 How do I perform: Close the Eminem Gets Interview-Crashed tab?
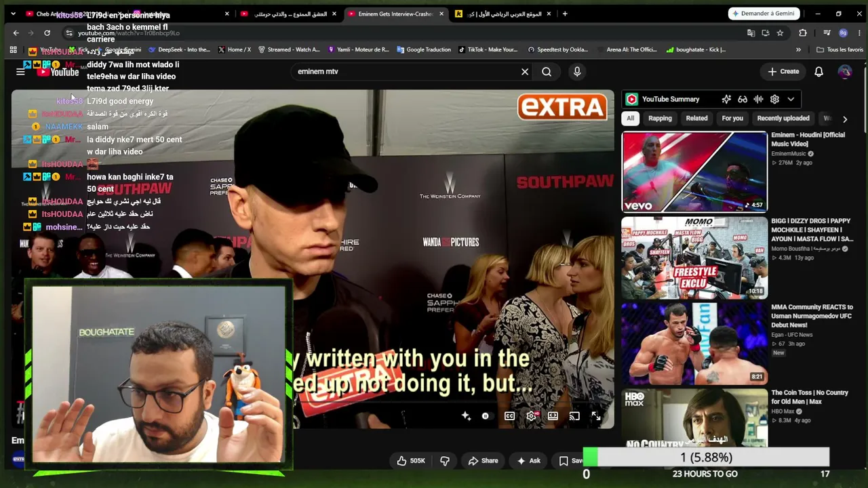[441, 14]
